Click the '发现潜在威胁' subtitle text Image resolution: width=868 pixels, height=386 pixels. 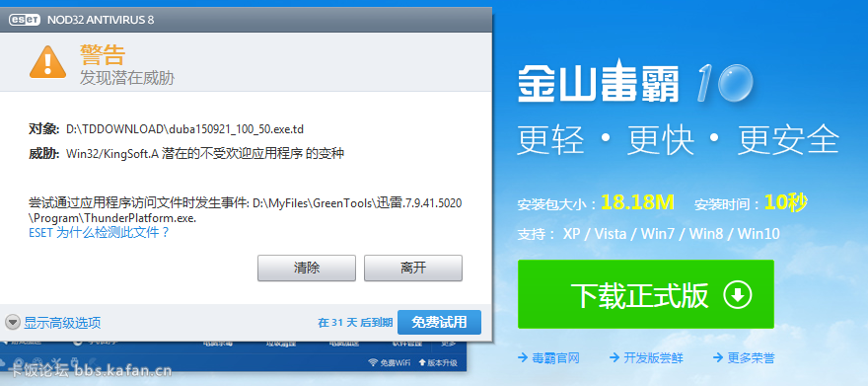tap(127, 78)
